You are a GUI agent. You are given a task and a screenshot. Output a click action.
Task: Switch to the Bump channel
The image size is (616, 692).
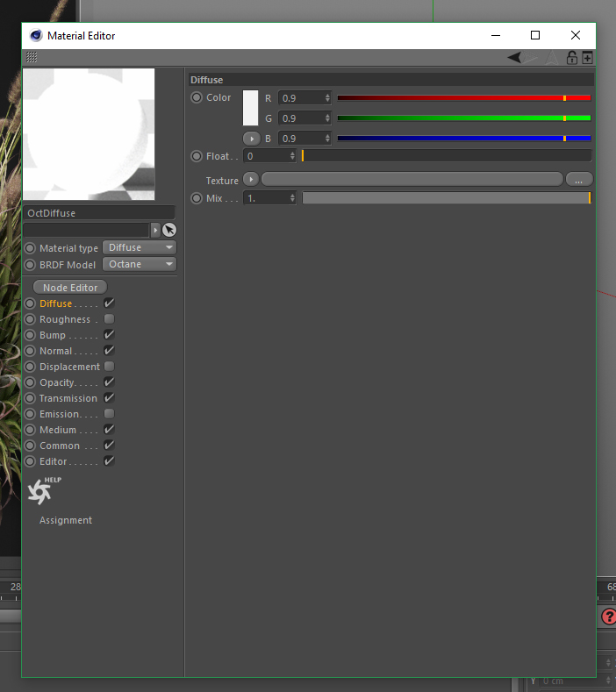click(x=53, y=335)
